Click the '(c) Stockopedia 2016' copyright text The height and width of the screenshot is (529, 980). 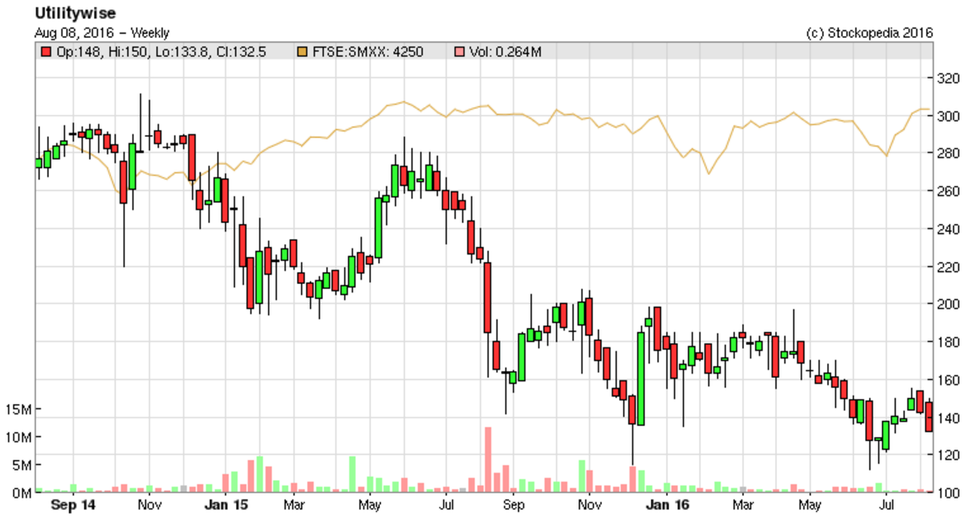point(869,32)
